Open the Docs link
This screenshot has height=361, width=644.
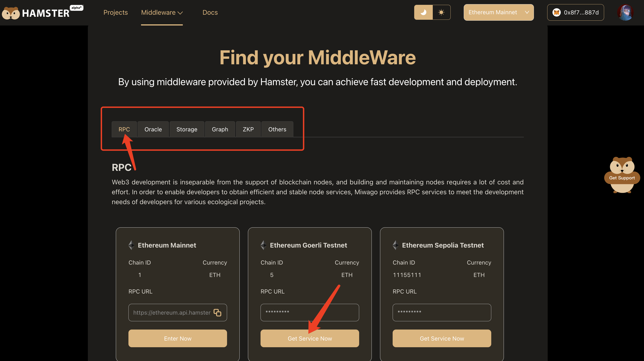click(210, 12)
